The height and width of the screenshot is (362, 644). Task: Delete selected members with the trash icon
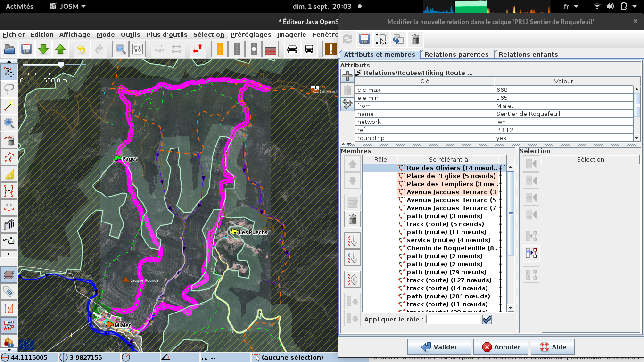[x=352, y=219]
